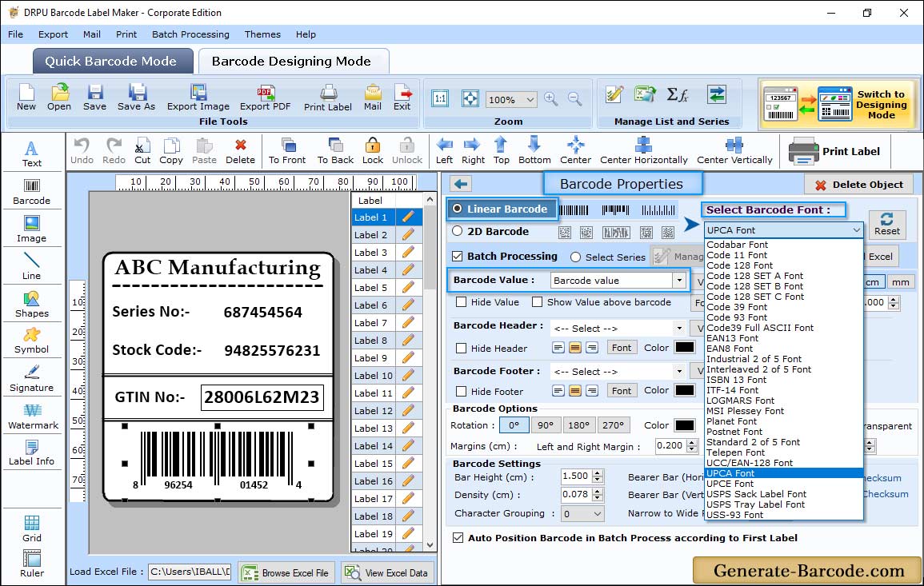
Task: Click the Delete Object button
Action: click(x=858, y=185)
